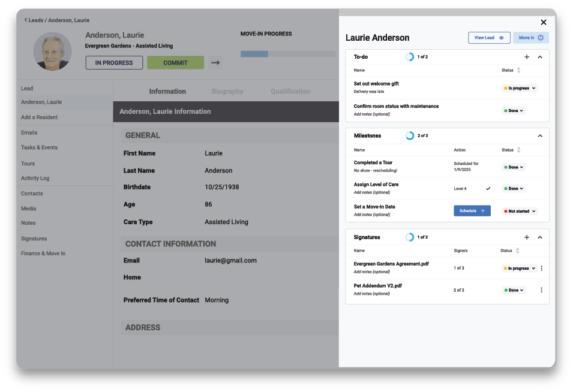
Task: Collapse the Milestones section
Action: (x=540, y=136)
